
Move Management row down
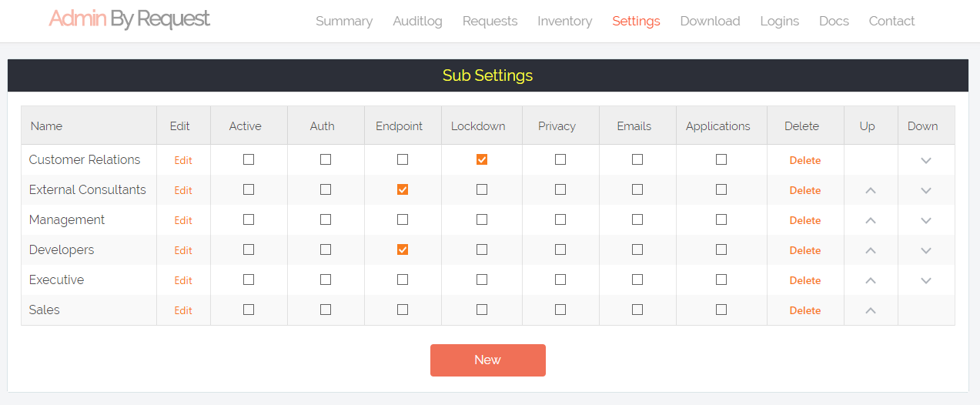point(926,220)
